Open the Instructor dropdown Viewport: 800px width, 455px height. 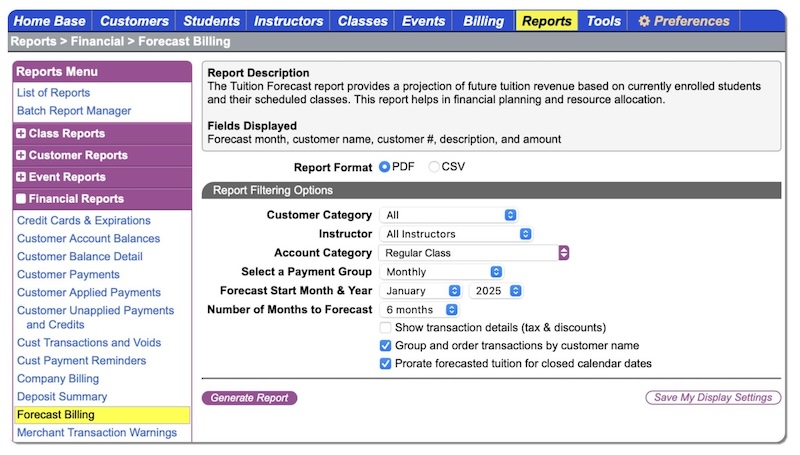click(455, 234)
